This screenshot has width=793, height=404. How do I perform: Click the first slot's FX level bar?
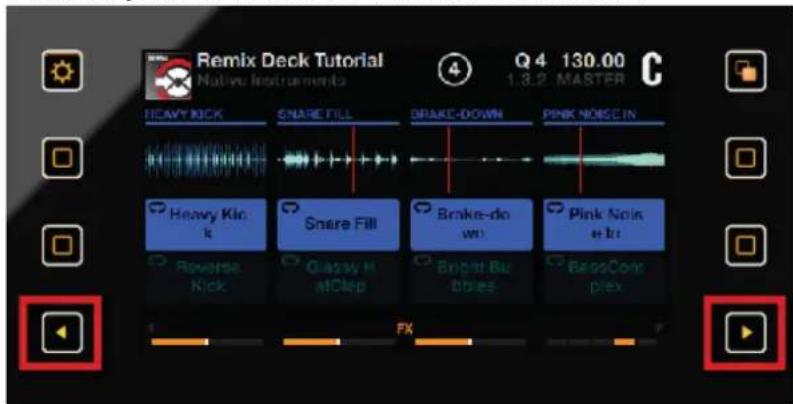click(207, 342)
